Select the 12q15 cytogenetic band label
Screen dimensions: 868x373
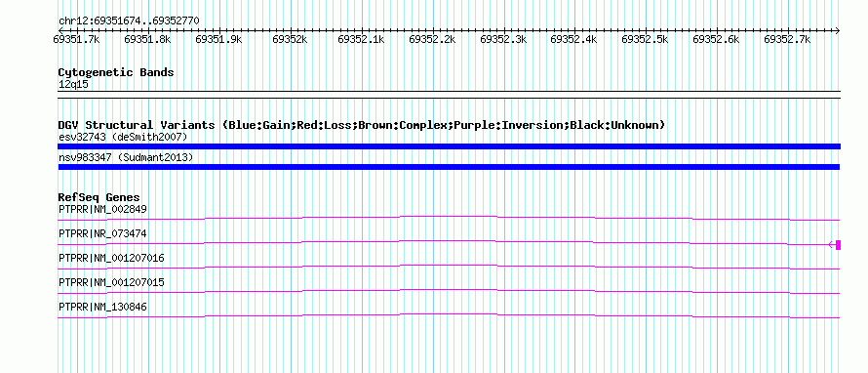(x=73, y=85)
